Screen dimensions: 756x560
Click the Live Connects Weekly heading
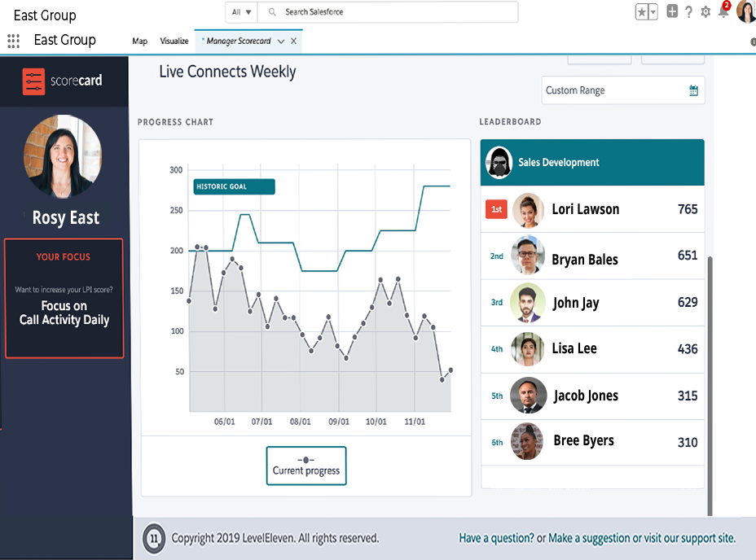(227, 72)
